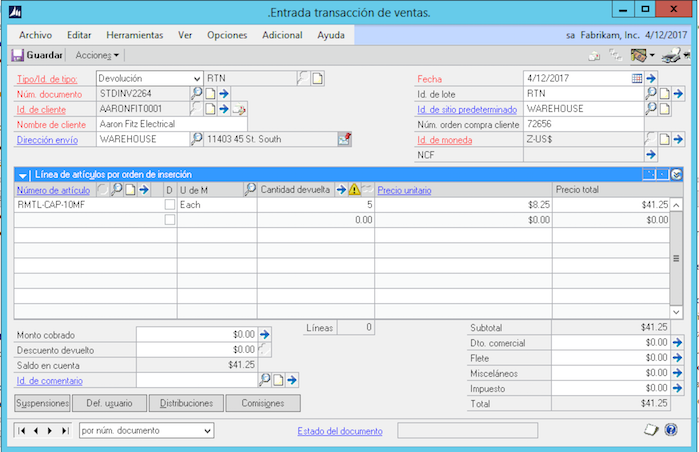
Task: Open the 'por núm. documento' sort dropdown
Action: point(207,431)
